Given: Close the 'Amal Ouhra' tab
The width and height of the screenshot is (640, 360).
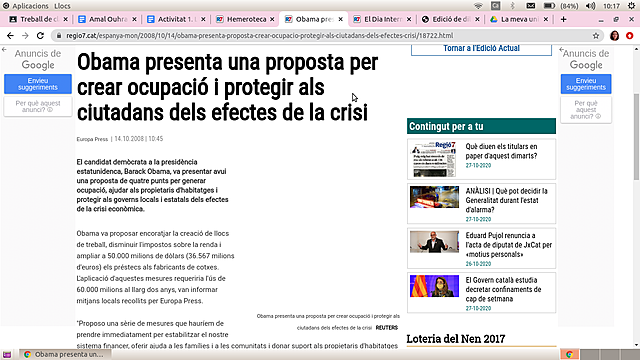Looking at the screenshot, I should click(x=134, y=19).
